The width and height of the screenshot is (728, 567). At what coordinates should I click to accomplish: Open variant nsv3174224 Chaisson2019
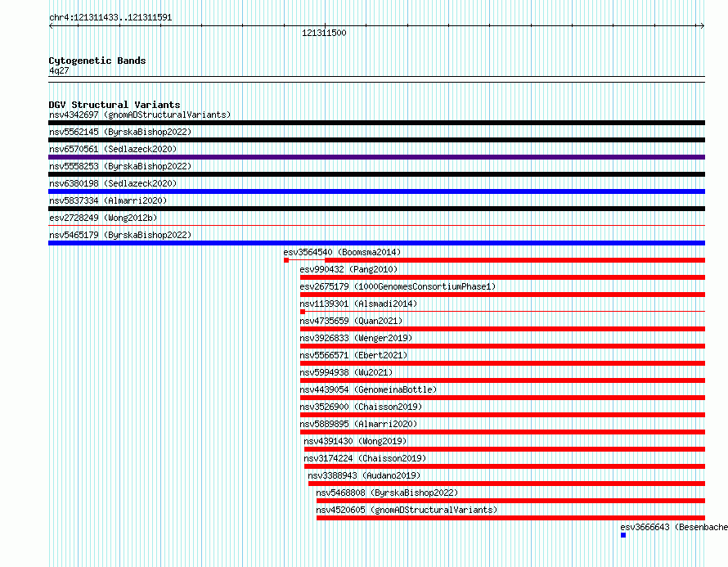click(x=365, y=458)
